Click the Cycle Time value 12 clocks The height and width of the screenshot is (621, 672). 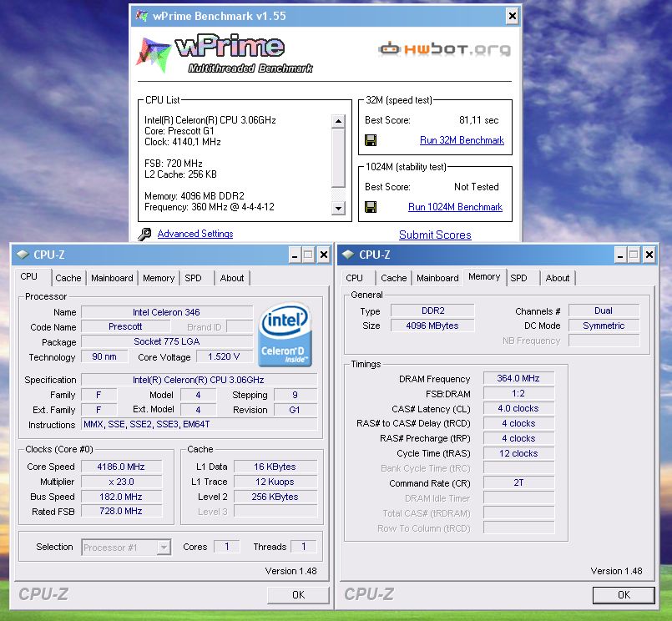click(518, 453)
